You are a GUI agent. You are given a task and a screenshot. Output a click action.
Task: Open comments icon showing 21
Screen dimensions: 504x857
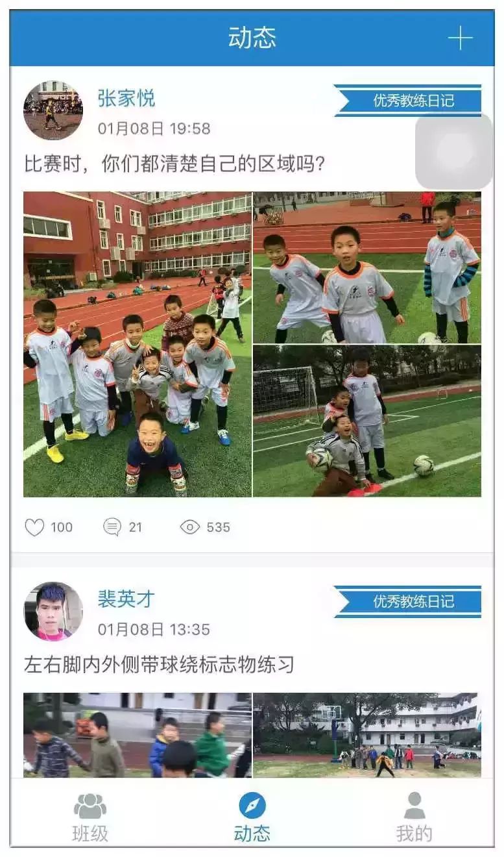click(x=112, y=527)
